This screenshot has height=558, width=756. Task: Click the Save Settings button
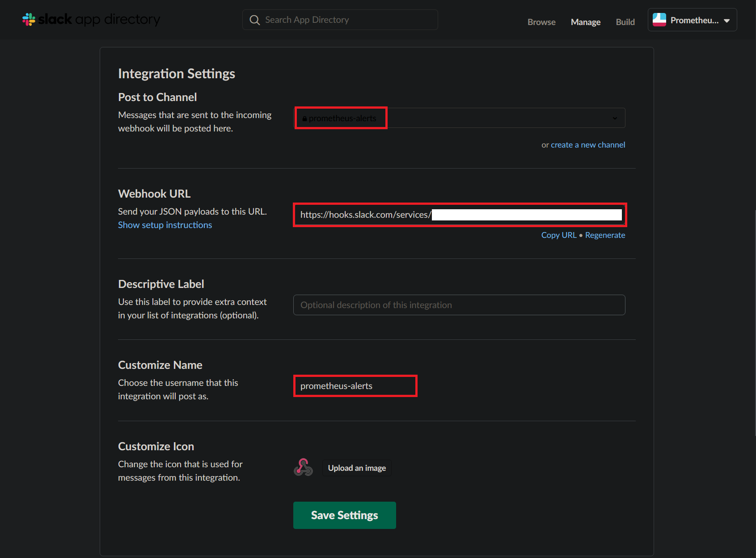pos(344,515)
